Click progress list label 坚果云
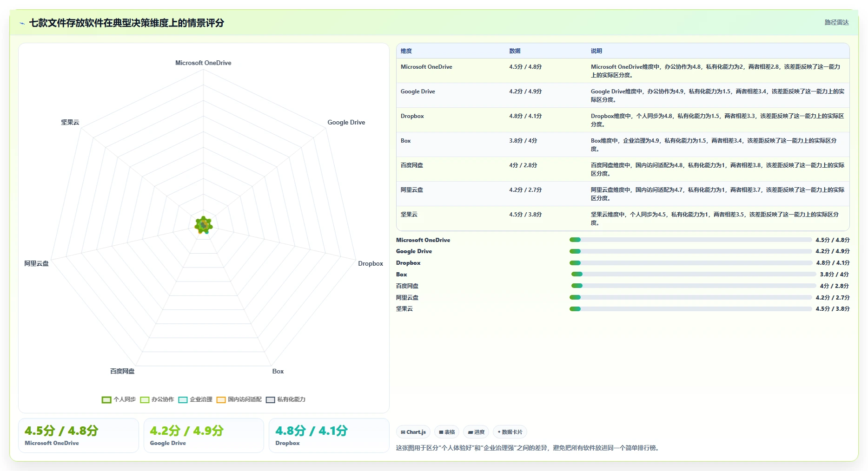868x471 pixels. coord(404,309)
